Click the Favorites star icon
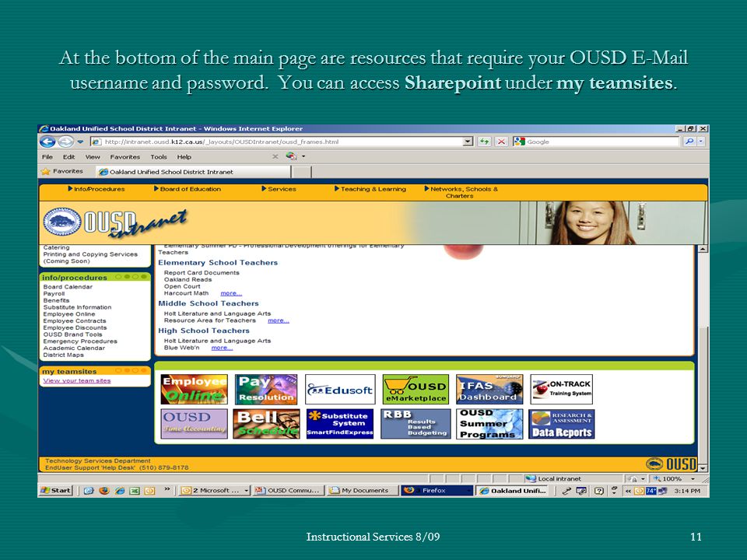 pos(46,171)
